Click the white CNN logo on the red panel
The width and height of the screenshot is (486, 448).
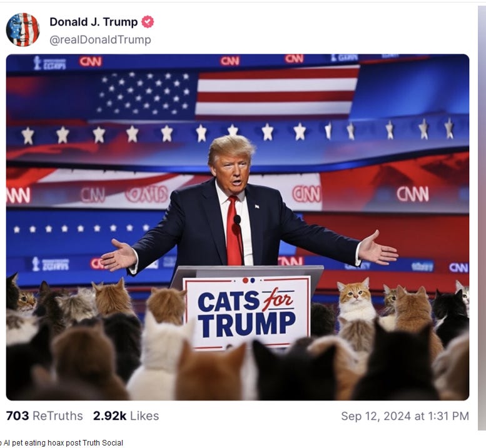(x=413, y=194)
